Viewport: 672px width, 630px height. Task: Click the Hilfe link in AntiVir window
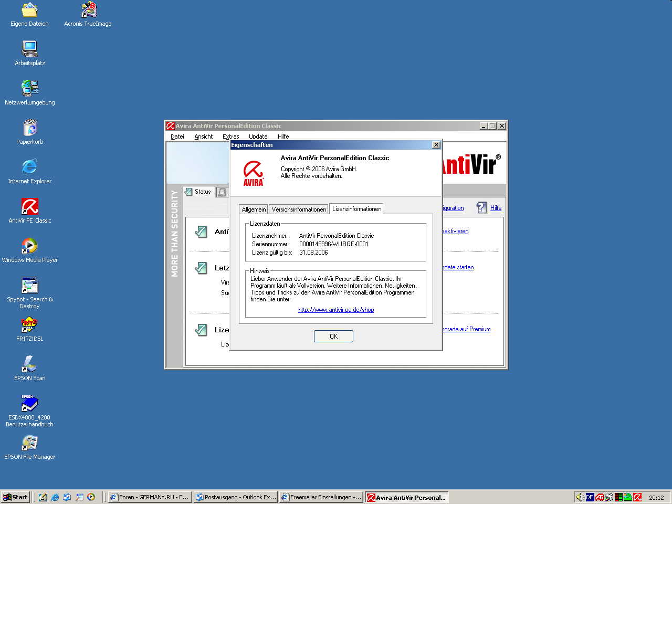[x=496, y=208]
